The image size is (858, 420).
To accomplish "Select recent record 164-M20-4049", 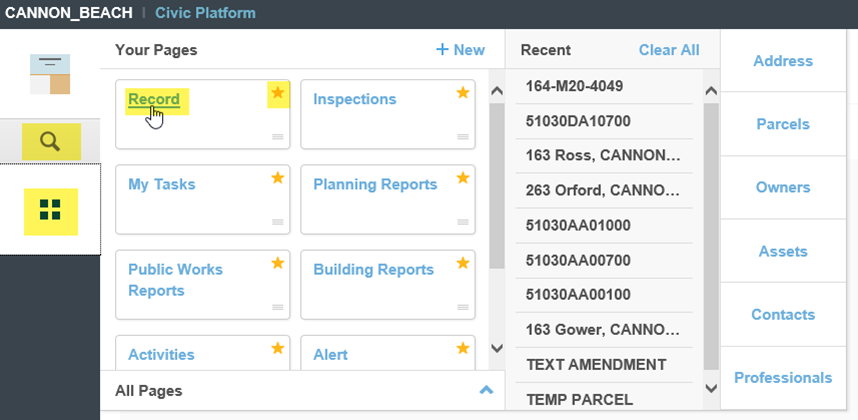I will [574, 86].
